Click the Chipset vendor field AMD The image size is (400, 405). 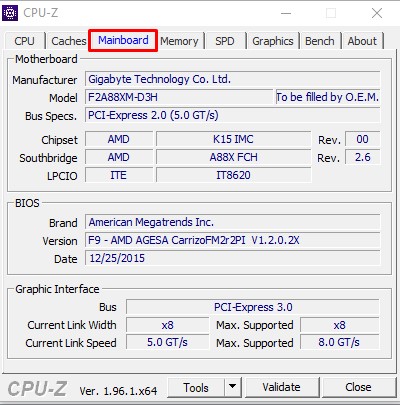tap(119, 139)
